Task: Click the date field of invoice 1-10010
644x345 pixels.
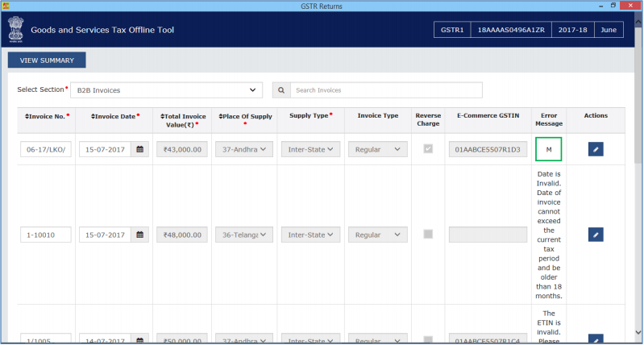Action: tap(105, 235)
